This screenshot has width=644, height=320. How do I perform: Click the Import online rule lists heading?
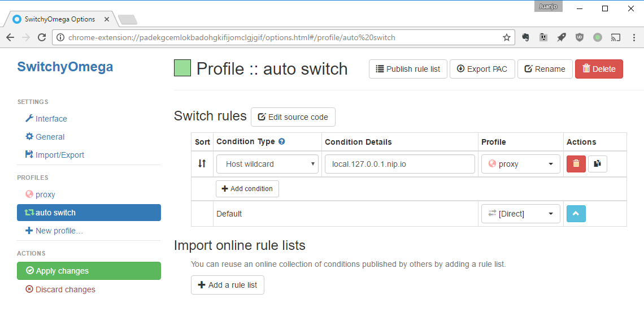[x=240, y=245]
